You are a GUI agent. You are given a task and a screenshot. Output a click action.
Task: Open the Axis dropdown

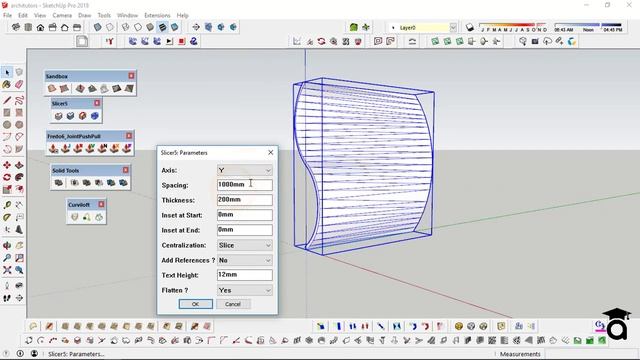click(x=244, y=170)
